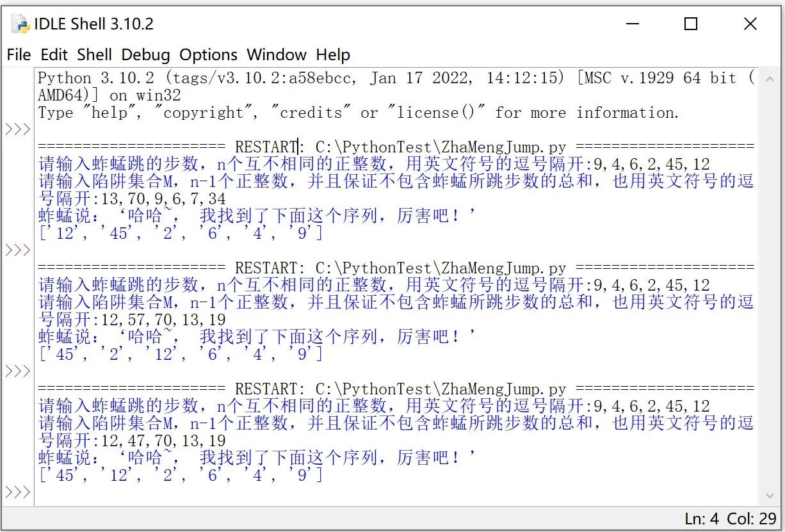
Task: Open the Options menu
Action: click(x=208, y=55)
